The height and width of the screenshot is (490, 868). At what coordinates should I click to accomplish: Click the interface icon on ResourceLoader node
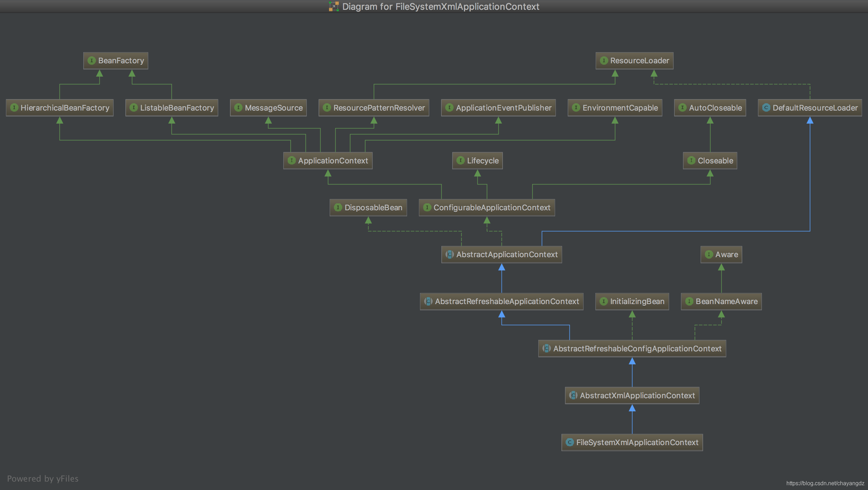(604, 61)
